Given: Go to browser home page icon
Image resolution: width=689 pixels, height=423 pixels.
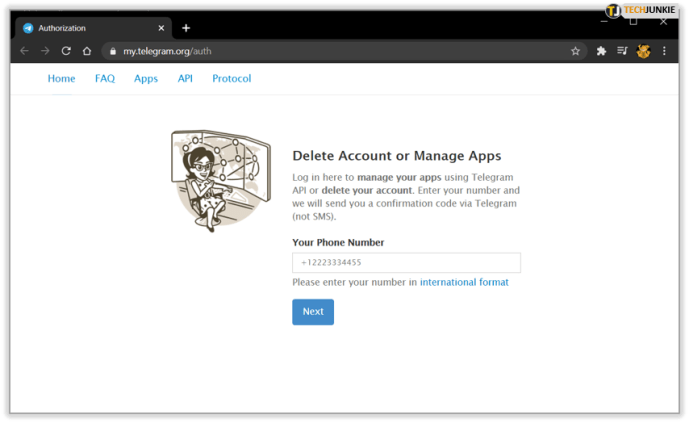Looking at the screenshot, I should (x=87, y=51).
